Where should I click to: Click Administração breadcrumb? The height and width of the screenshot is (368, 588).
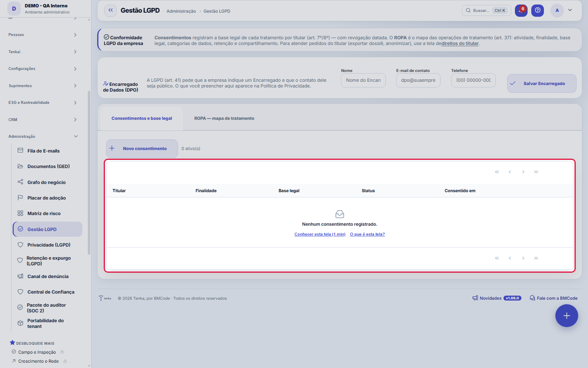point(181,11)
